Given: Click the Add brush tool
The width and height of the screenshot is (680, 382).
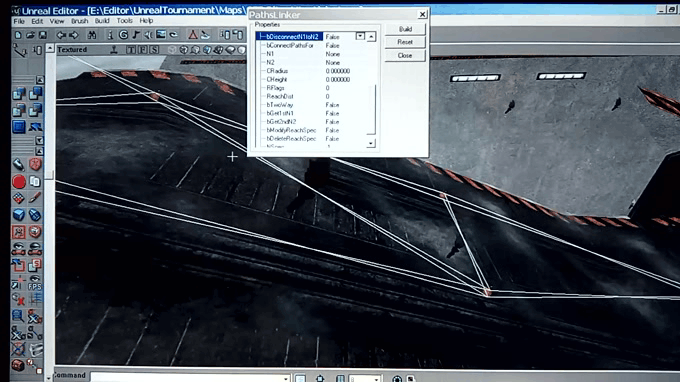Looking at the screenshot, I should (19, 93).
